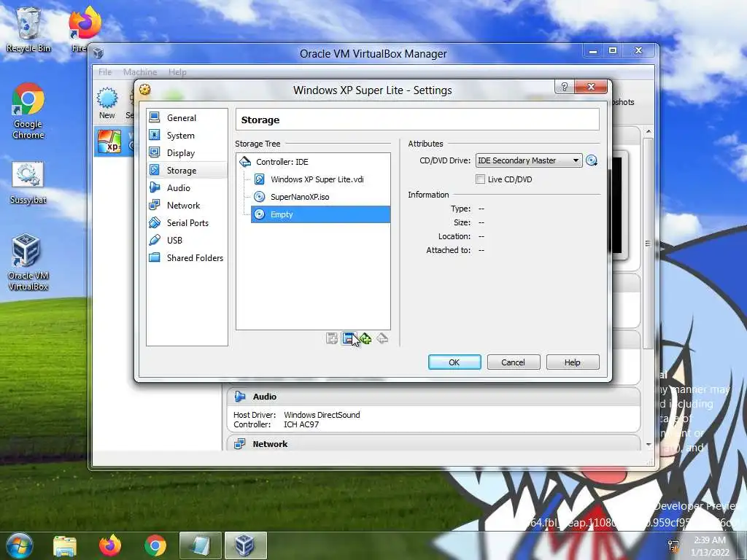Viewport: 747px width, 560px height.
Task: Click the greyed remove controller icon
Action: tap(382, 338)
